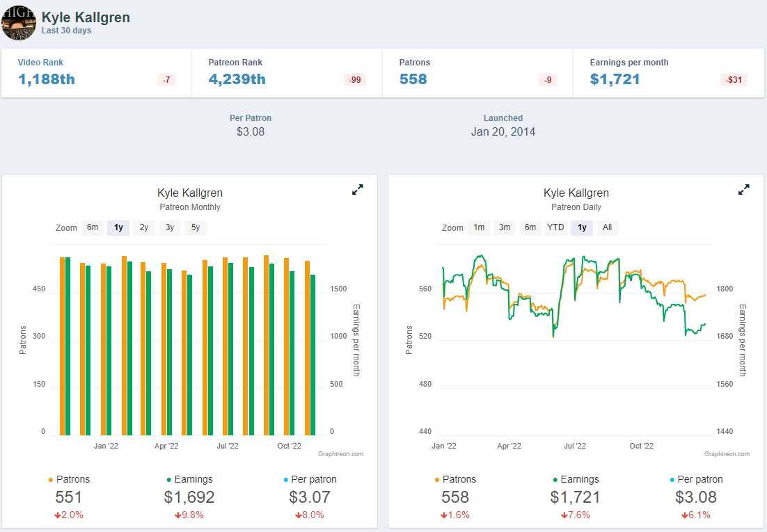Click the 7.6% earnings decrease under daily chart
767x532 pixels.
click(575, 515)
